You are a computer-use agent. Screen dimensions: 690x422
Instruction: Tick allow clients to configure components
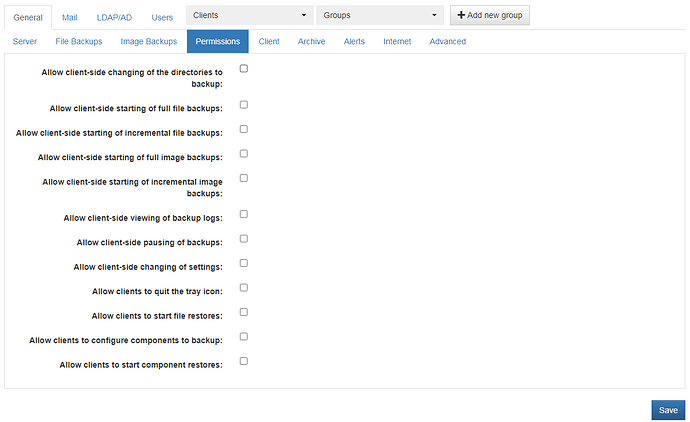244,337
